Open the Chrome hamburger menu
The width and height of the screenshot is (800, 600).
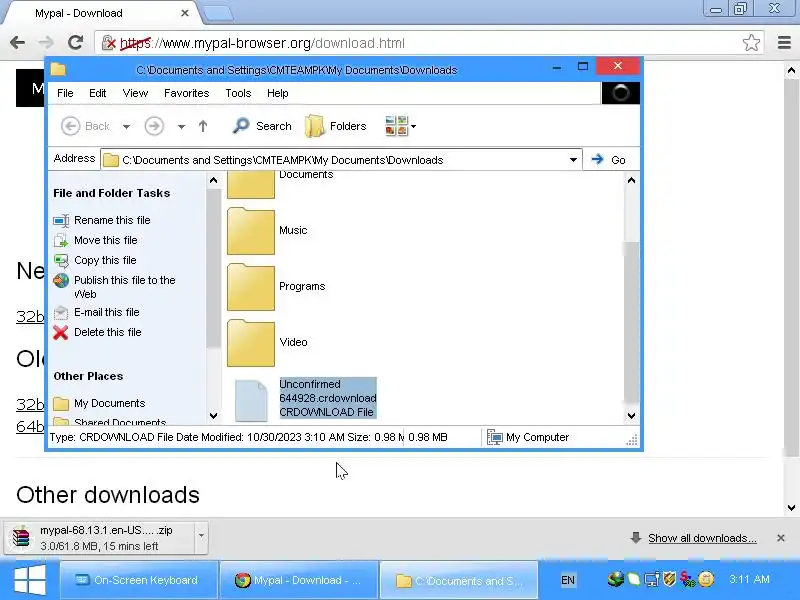(x=784, y=43)
